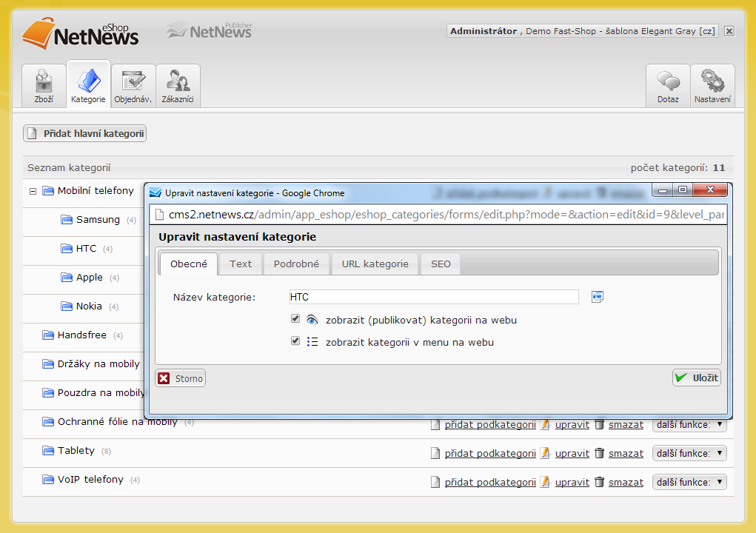756x533 pixels.
Task: Open the Objednáv. orders section
Action: point(133,86)
